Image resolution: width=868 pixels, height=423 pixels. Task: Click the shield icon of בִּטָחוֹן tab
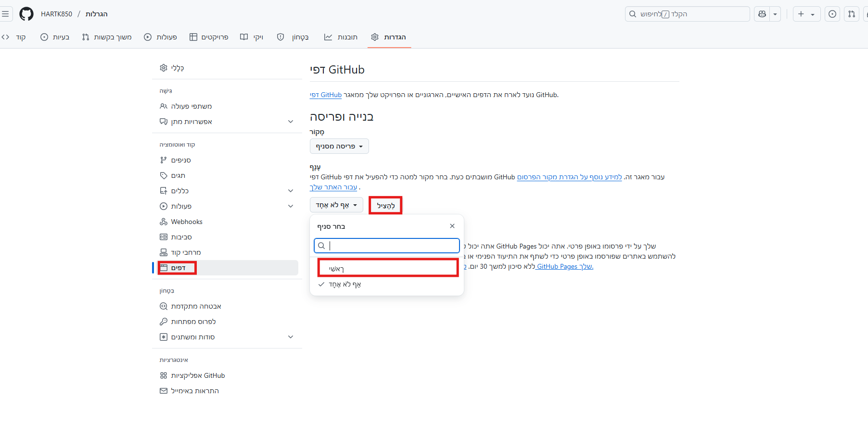pyautogui.click(x=281, y=37)
